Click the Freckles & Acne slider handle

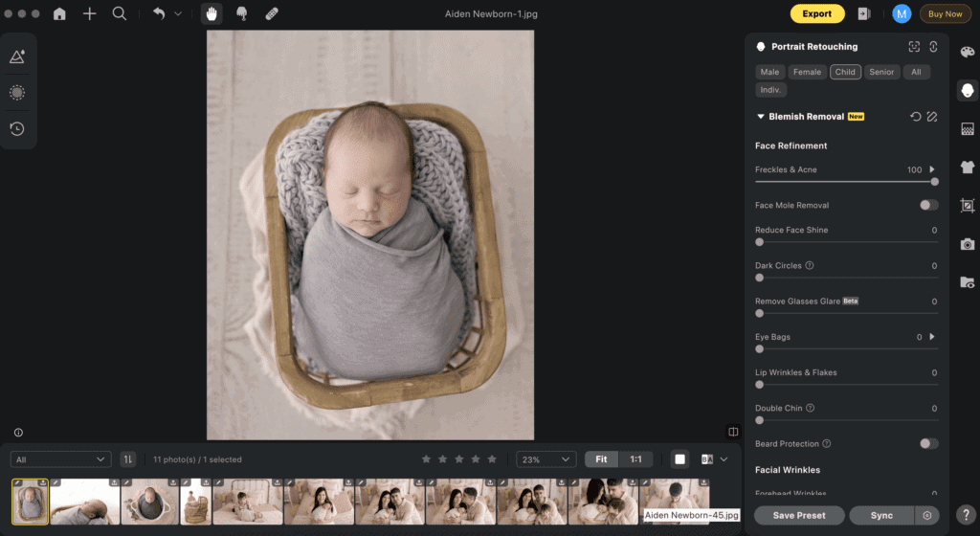tap(934, 181)
